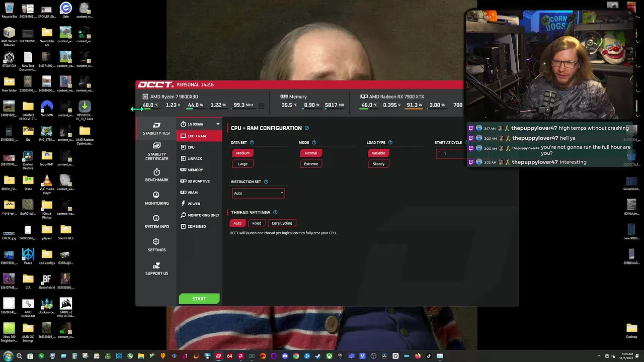Screen dimensions: 644x362
Task: Set thread settings to Fixed
Action: coord(257,223)
